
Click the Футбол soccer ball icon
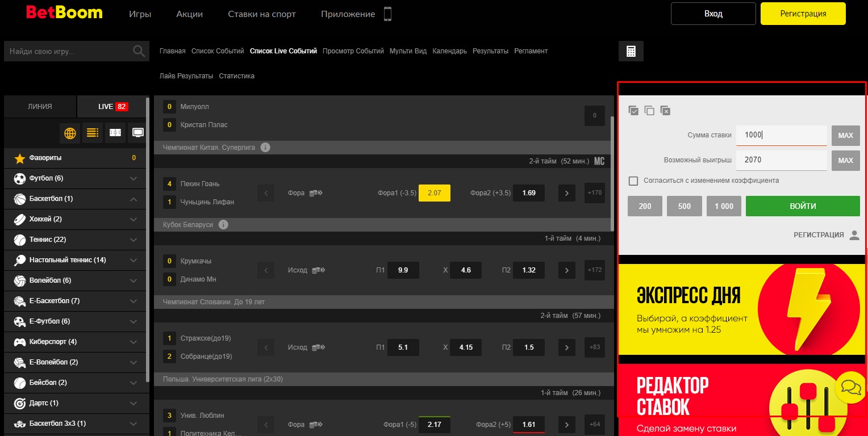(20, 178)
